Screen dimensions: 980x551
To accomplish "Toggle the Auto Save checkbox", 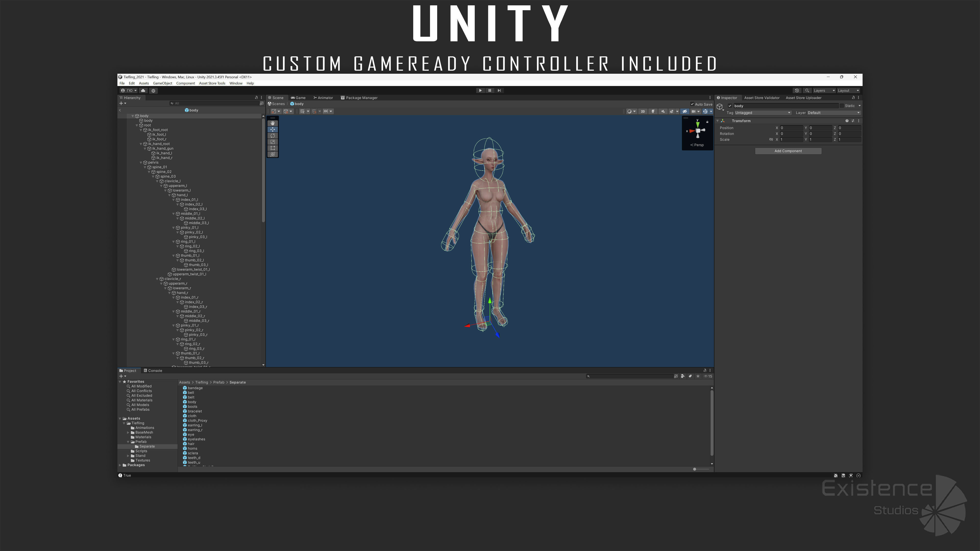I will (x=692, y=104).
